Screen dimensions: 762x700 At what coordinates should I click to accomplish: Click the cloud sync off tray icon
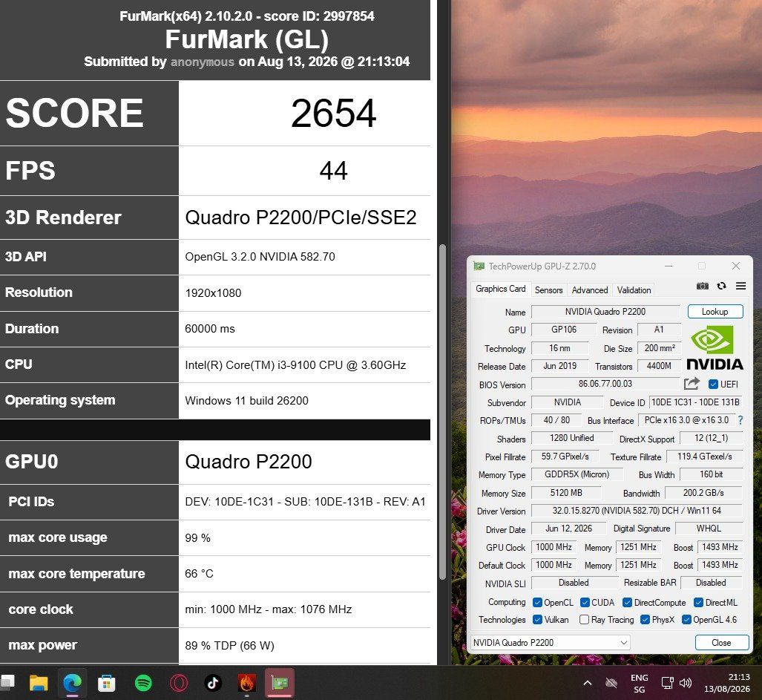(611, 683)
